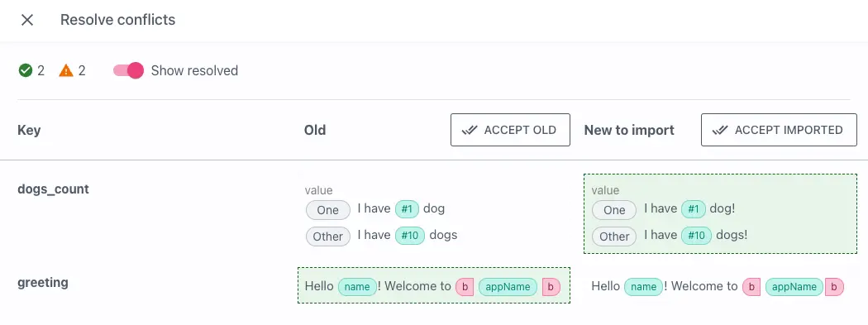868x325 pixels.
Task: Click the orange warning triangle icon
Action: tap(66, 70)
